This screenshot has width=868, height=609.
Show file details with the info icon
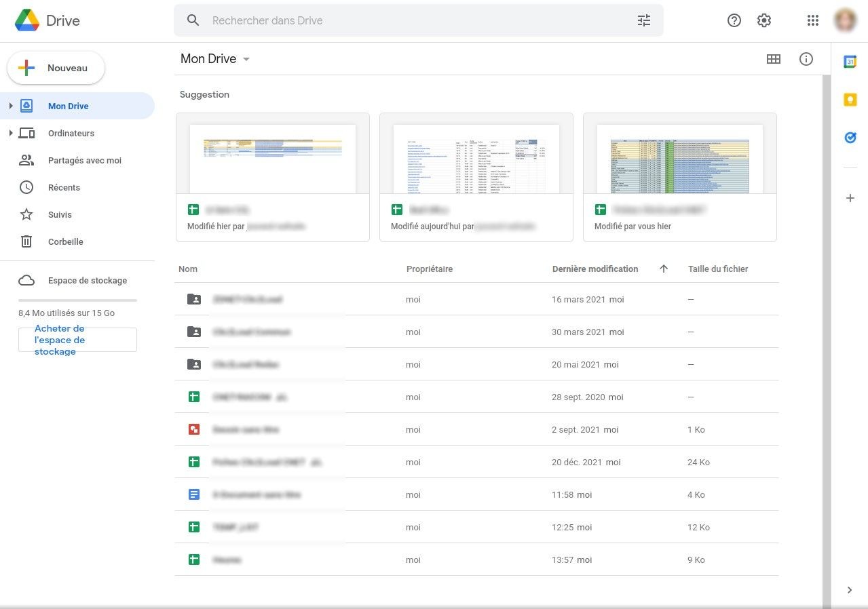pos(806,59)
